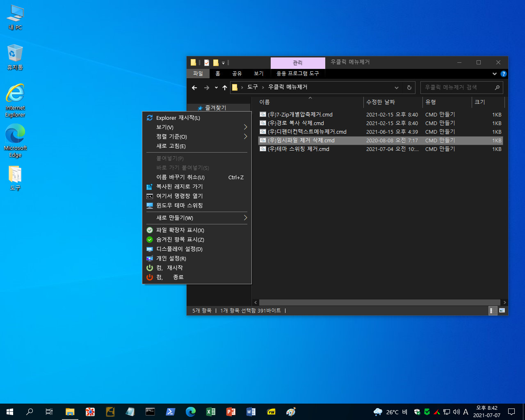Screen dimensions: 525x420
Task: Go up one folder level
Action: pyautogui.click(x=225, y=87)
